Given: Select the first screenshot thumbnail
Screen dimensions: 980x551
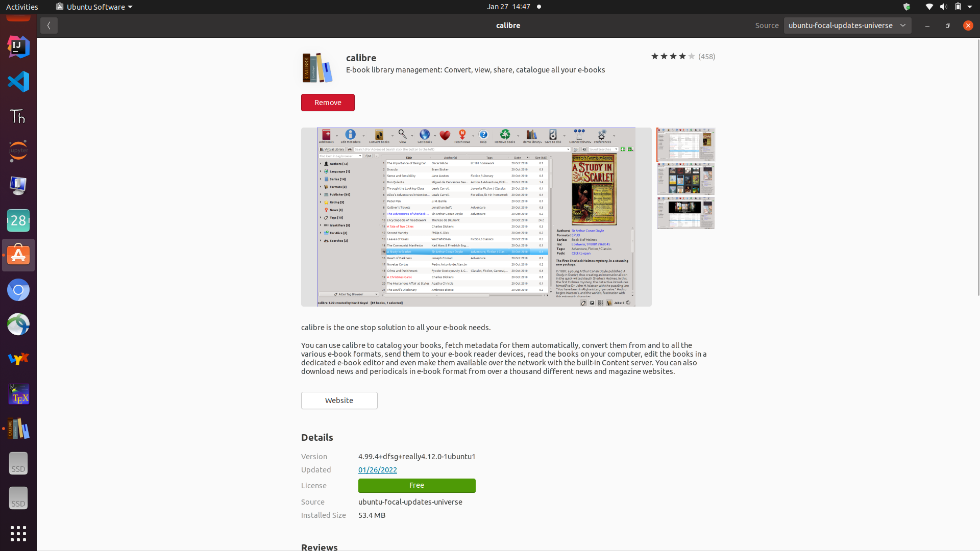Looking at the screenshot, I should 685,144.
